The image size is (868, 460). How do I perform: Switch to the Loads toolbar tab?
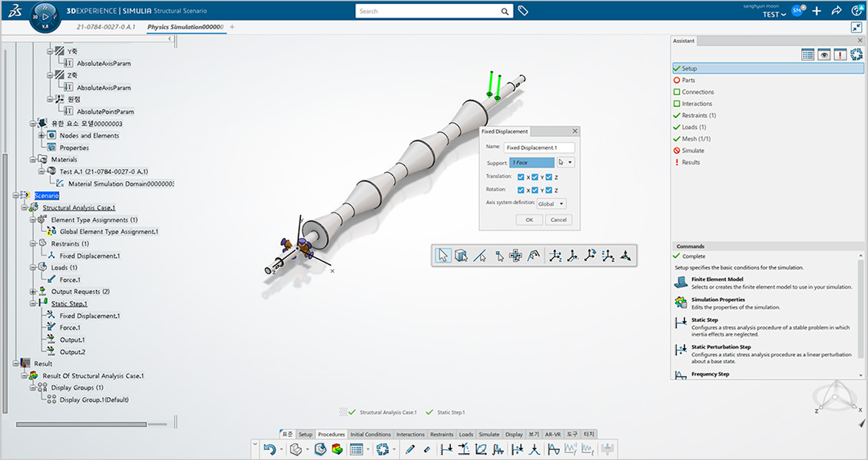(x=466, y=435)
